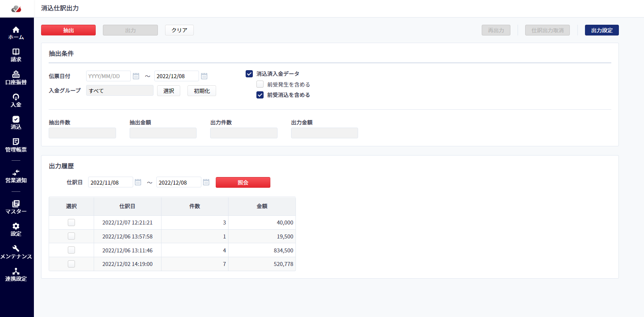Click 出力件数 field
644x317 pixels.
[244, 133]
